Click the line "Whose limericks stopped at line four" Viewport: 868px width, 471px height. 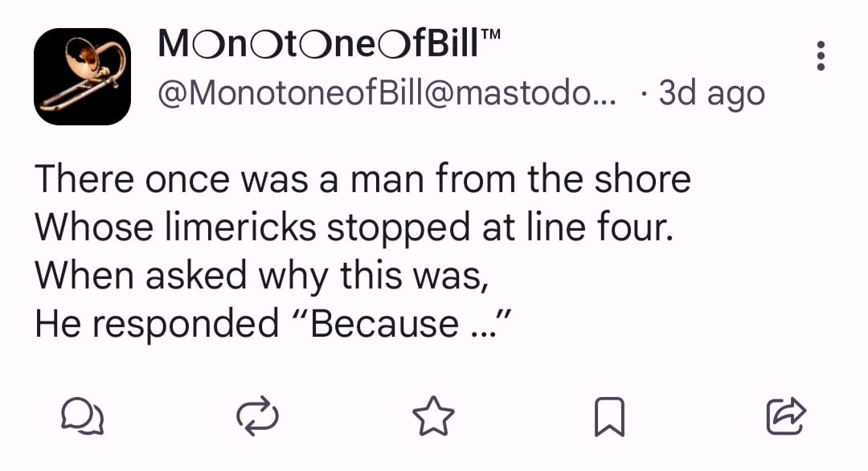[352, 227]
